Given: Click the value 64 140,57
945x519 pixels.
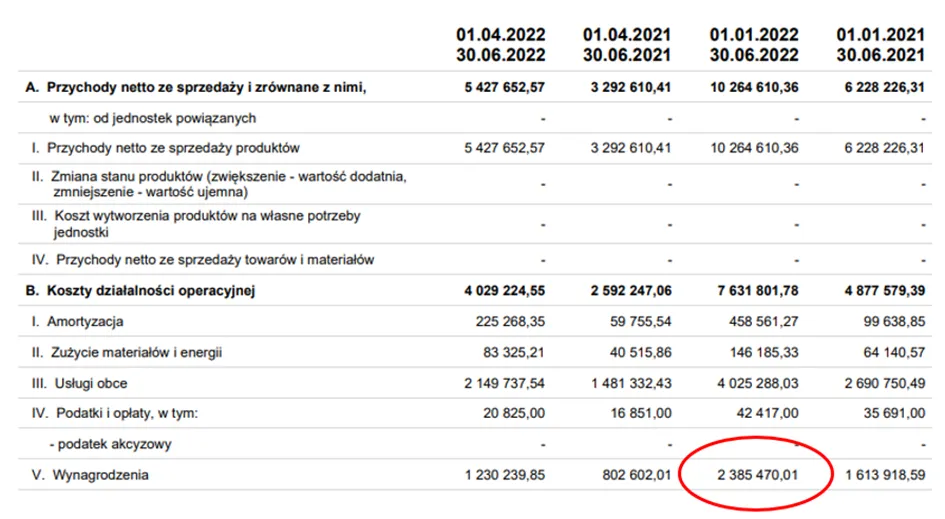Looking at the screenshot, I should click(x=894, y=352).
